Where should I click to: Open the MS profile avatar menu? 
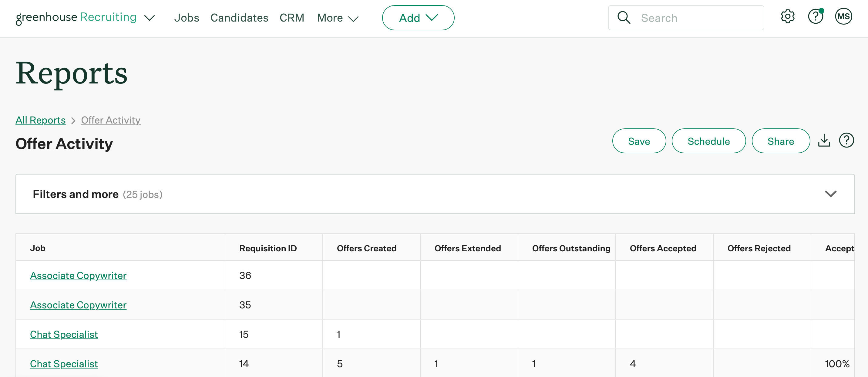[x=843, y=16]
